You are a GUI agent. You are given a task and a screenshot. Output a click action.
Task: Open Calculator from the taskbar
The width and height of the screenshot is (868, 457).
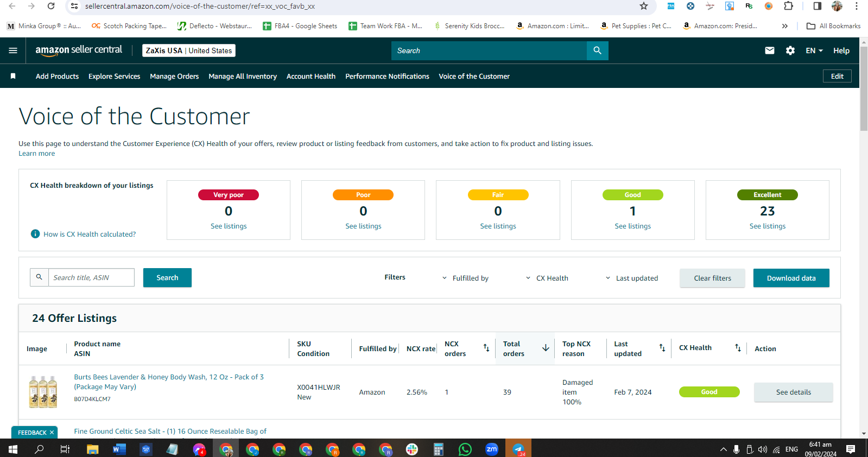pos(439,449)
